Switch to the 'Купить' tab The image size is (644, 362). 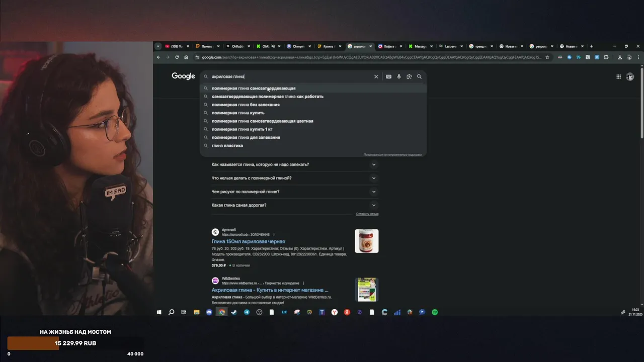coord(330,46)
